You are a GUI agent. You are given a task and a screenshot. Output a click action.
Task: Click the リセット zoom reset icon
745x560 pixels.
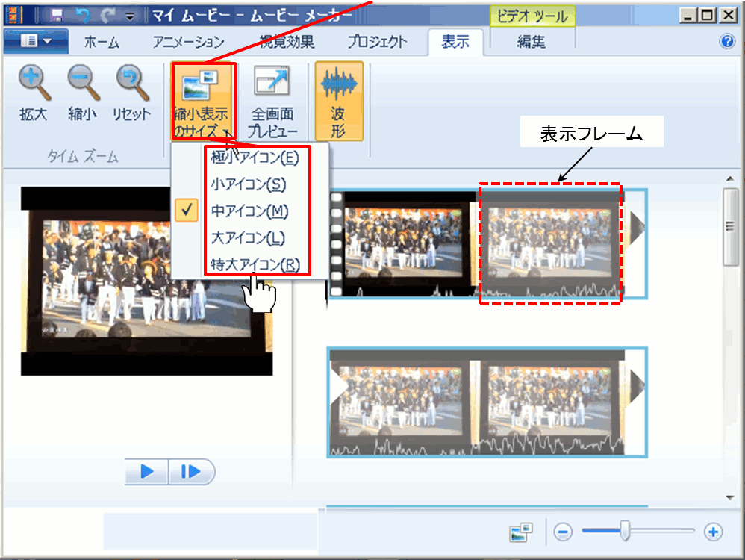132,84
